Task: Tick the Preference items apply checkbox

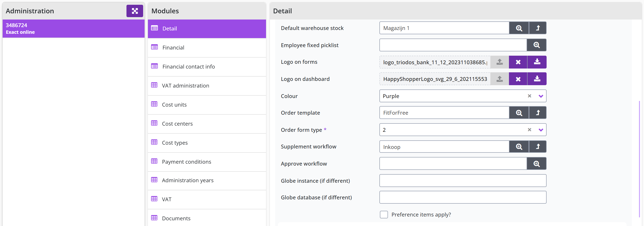Action: [384, 215]
